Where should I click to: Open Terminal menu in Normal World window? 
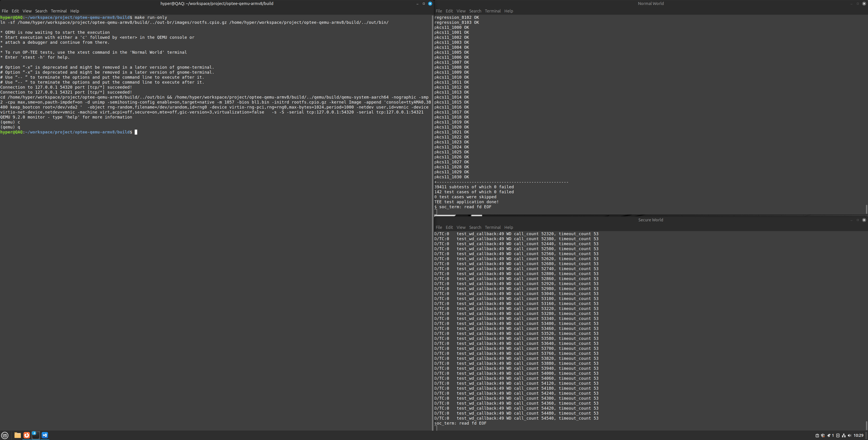point(493,11)
